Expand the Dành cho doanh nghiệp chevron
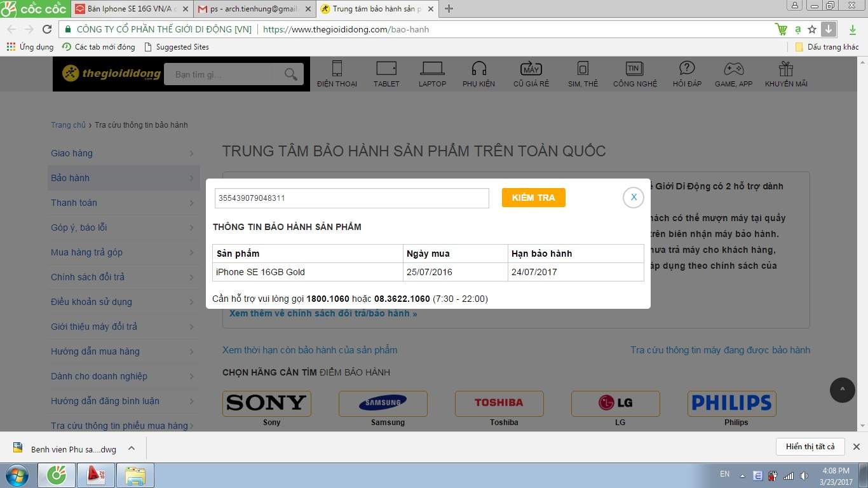Viewport: 868px width, 488px height. [x=191, y=376]
